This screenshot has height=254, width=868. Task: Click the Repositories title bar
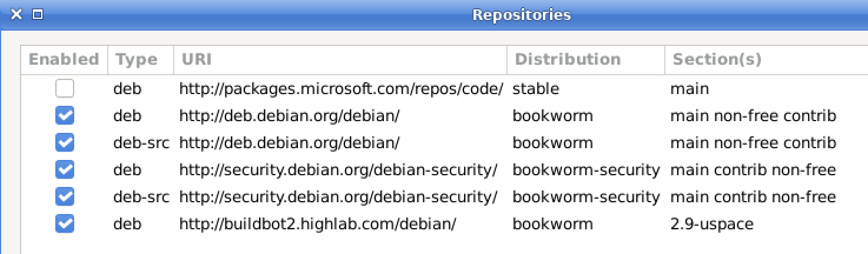(522, 15)
